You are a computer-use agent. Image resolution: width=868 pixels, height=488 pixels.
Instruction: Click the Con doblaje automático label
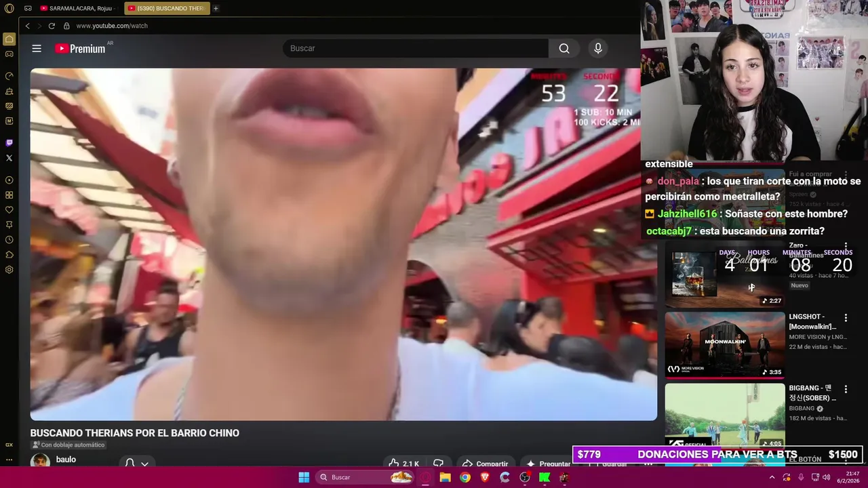click(x=68, y=445)
